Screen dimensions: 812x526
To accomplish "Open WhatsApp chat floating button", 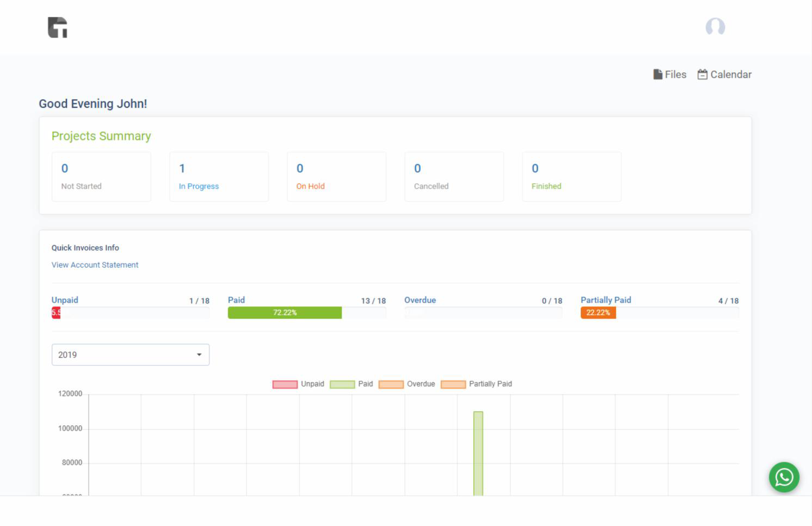I will (784, 478).
